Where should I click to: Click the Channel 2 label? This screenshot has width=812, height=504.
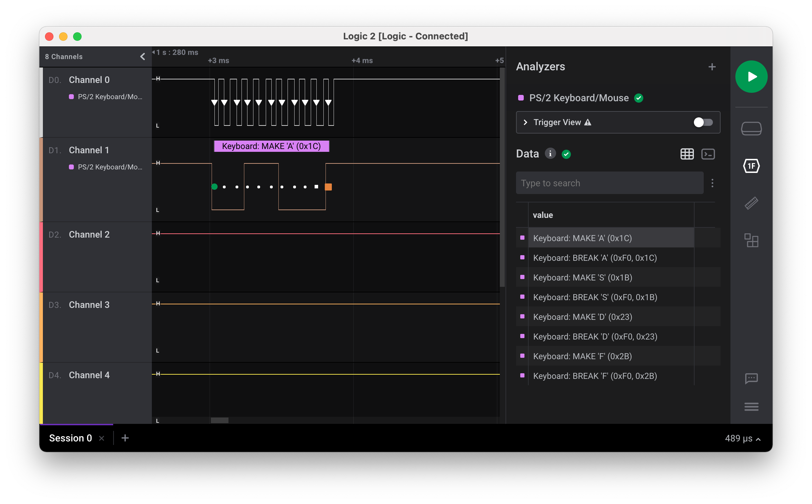(89, 234)
